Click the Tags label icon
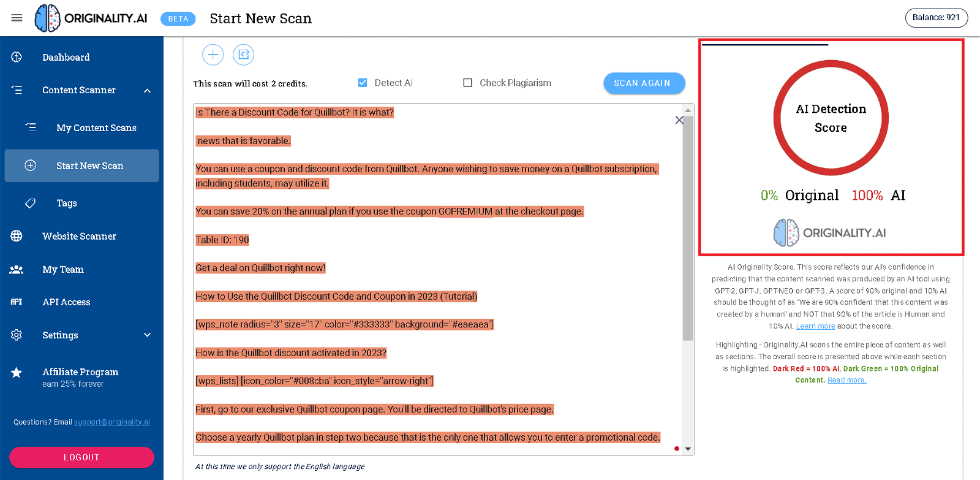 point(30,203)
